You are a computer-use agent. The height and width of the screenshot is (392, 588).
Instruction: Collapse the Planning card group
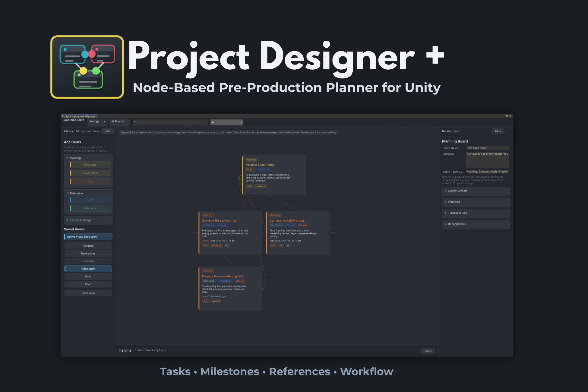coord(68,158)
